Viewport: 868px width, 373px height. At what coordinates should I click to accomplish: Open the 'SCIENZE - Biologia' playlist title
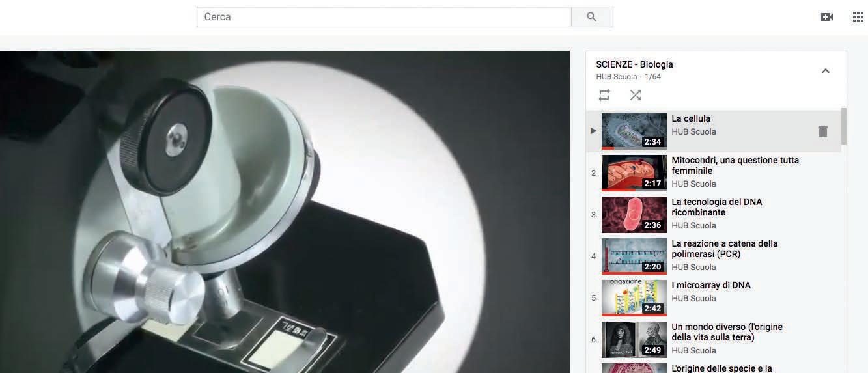pos(634,64)
